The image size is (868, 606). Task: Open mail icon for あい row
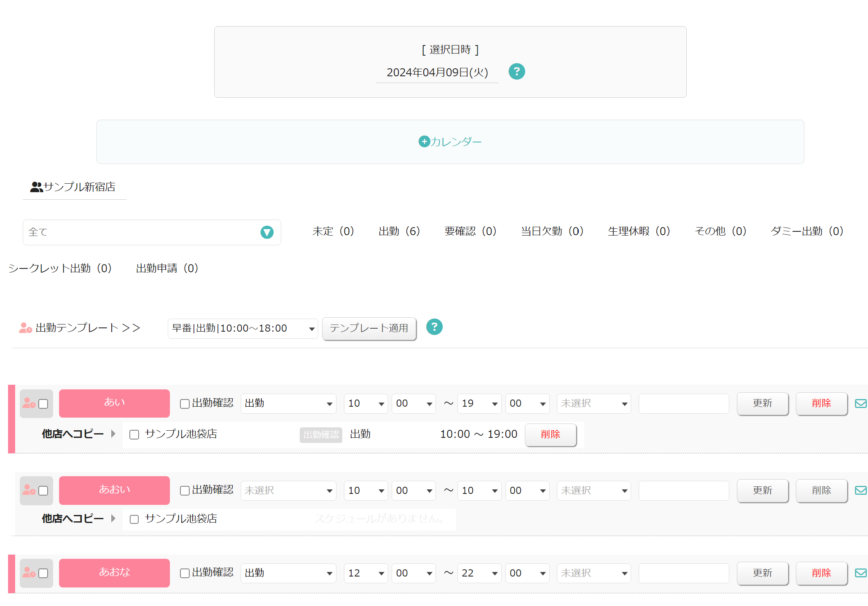860,404
